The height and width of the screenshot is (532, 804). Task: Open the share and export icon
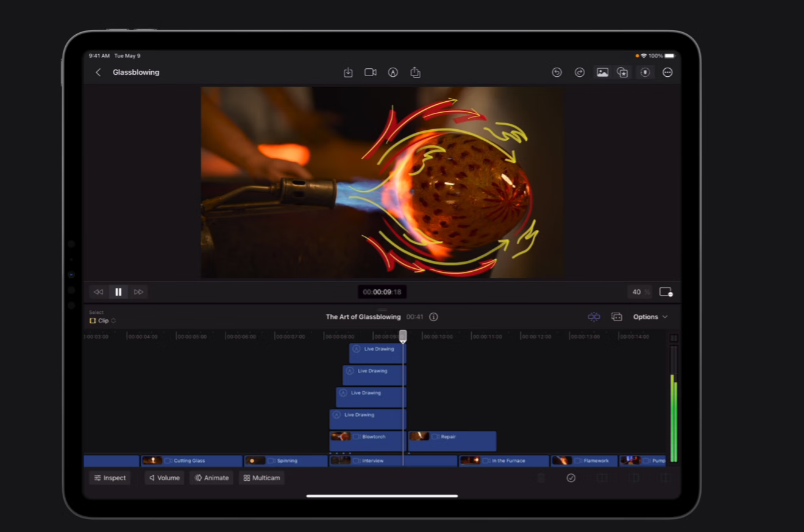tap(415, 73)
